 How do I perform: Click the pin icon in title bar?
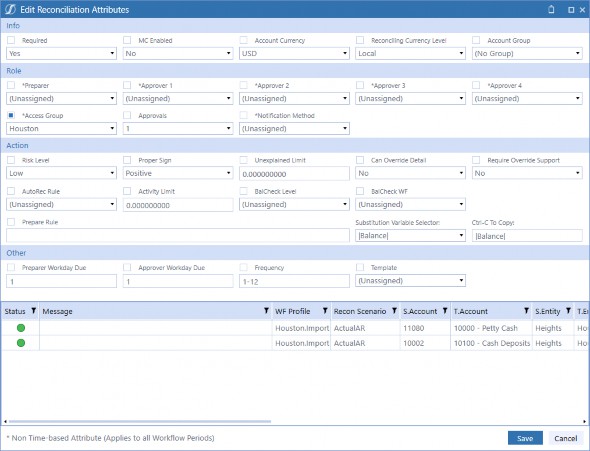[551, 9]
